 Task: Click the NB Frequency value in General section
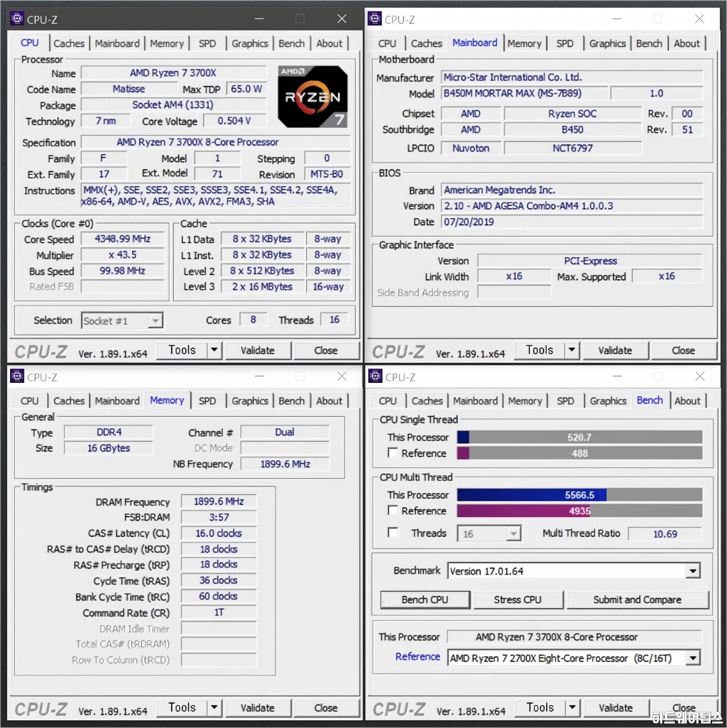[x=285, y=464]
